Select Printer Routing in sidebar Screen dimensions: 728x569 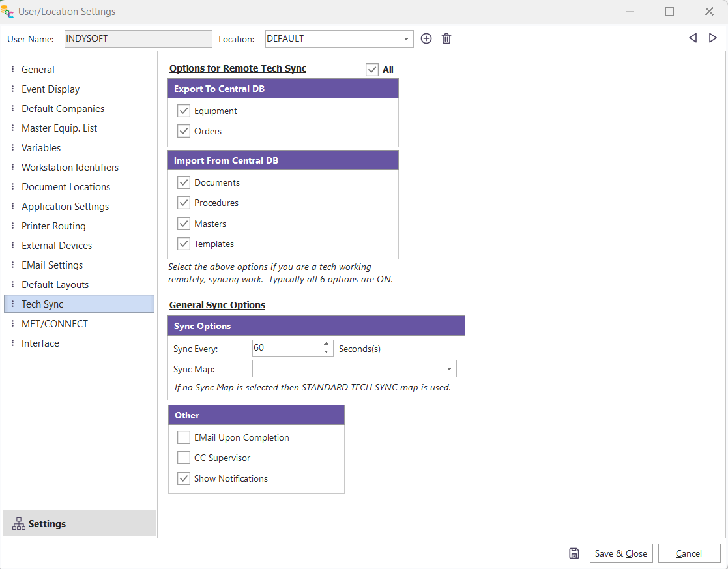[53, 226]
